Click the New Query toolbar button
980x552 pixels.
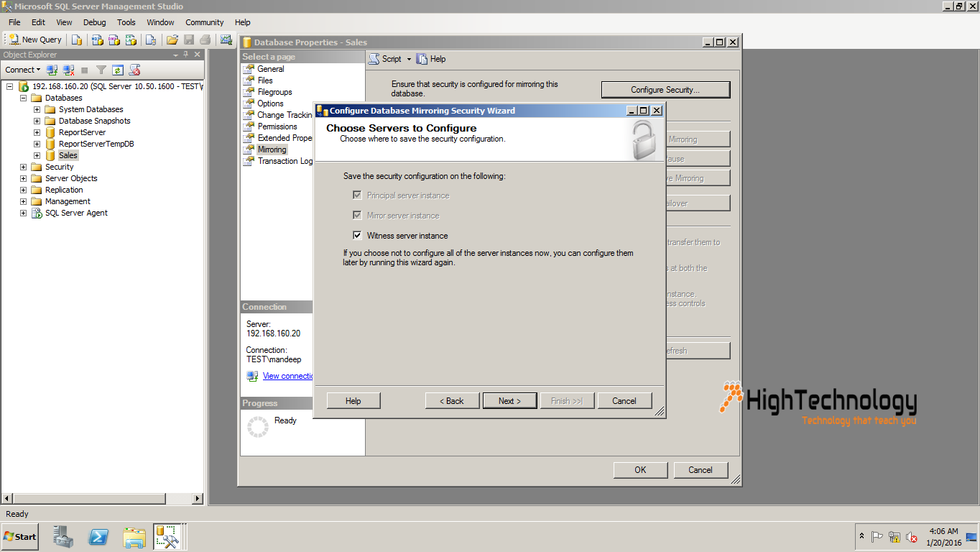tap(36, 40)
